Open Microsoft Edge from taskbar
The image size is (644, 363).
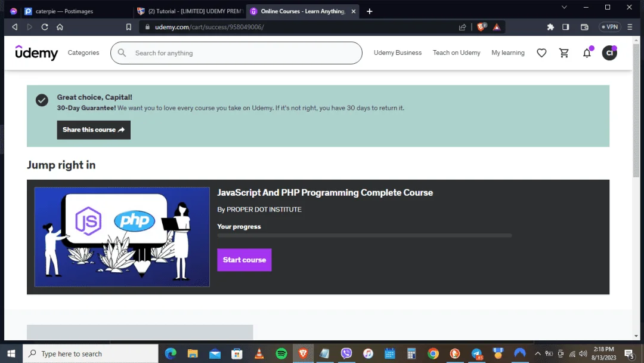click(x=171, y=353)
